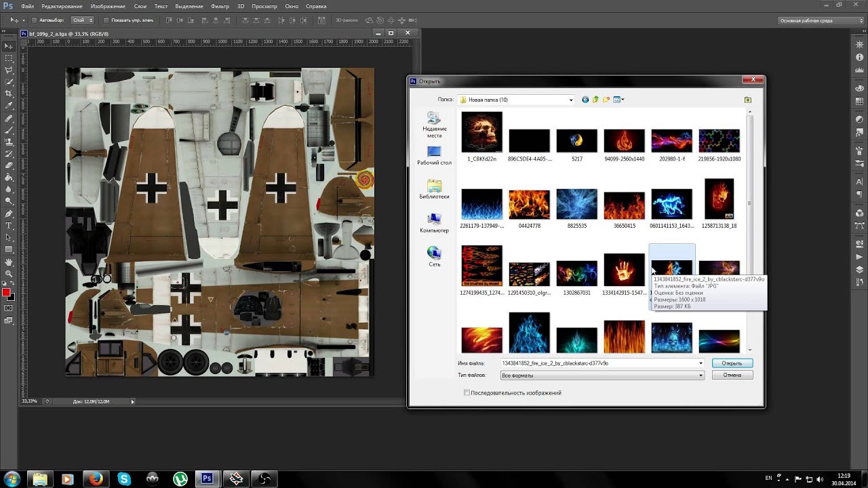Expand the Имя файла dropdown
Viewport: 868px width, 488px height.
[x=701, y=363]
